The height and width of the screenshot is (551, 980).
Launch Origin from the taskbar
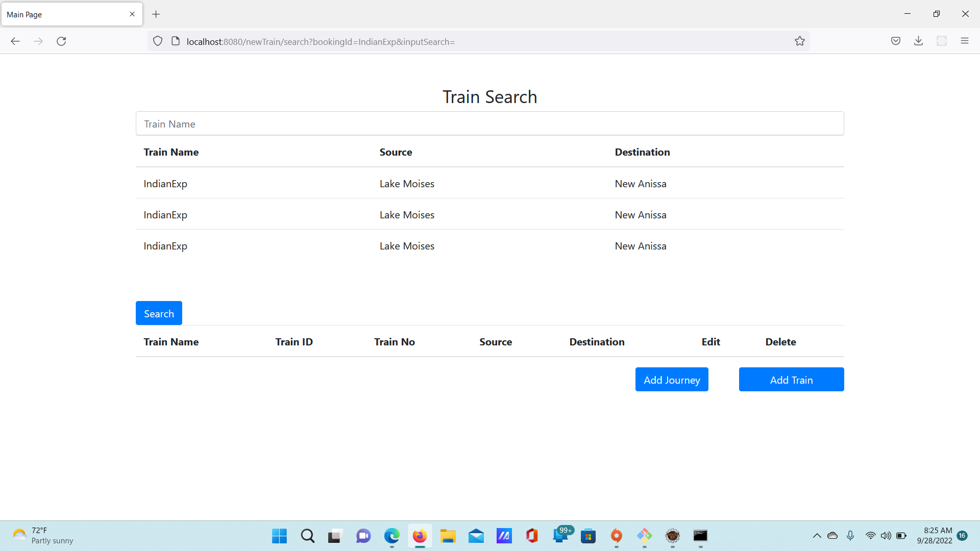coord(616,536)
